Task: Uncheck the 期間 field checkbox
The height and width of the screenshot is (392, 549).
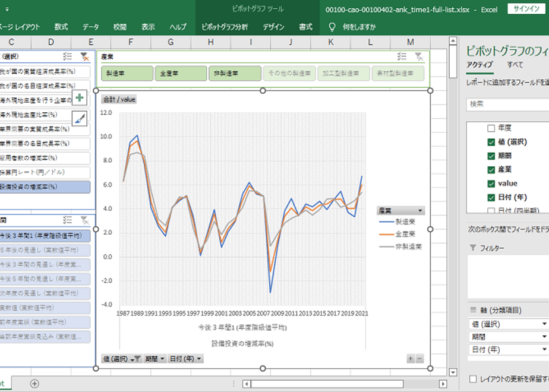Action: click(491, 156)
